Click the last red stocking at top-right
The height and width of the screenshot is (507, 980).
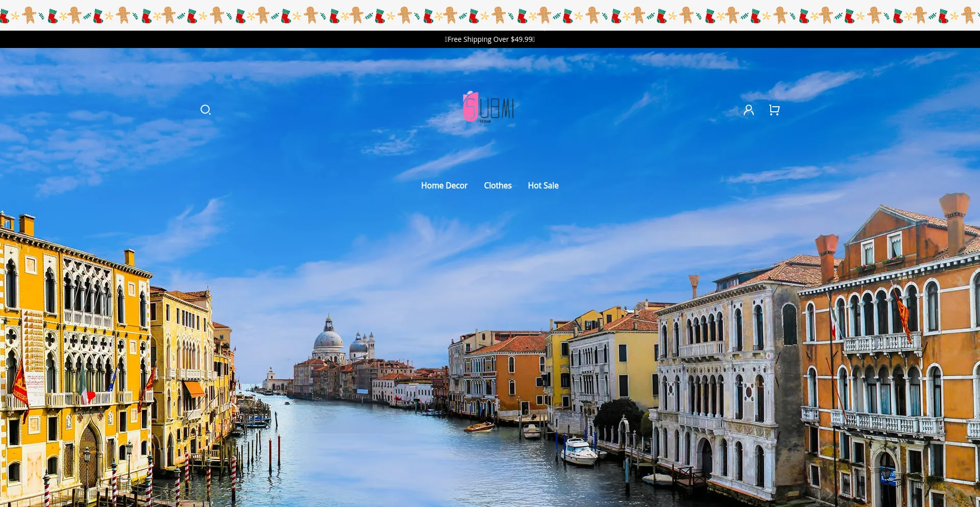pos(943,16)
